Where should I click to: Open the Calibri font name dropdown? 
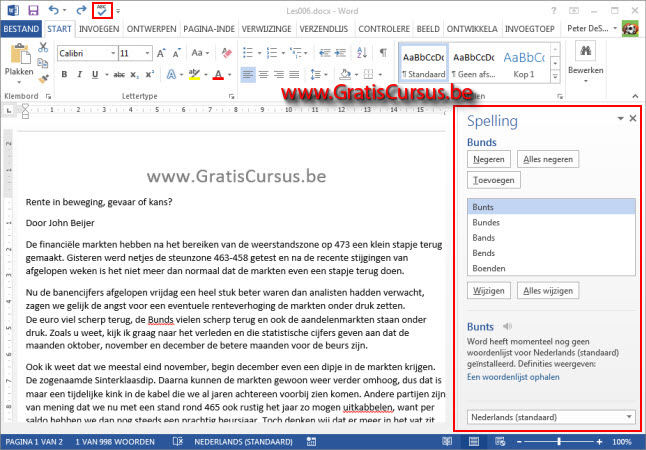[113, 53]
